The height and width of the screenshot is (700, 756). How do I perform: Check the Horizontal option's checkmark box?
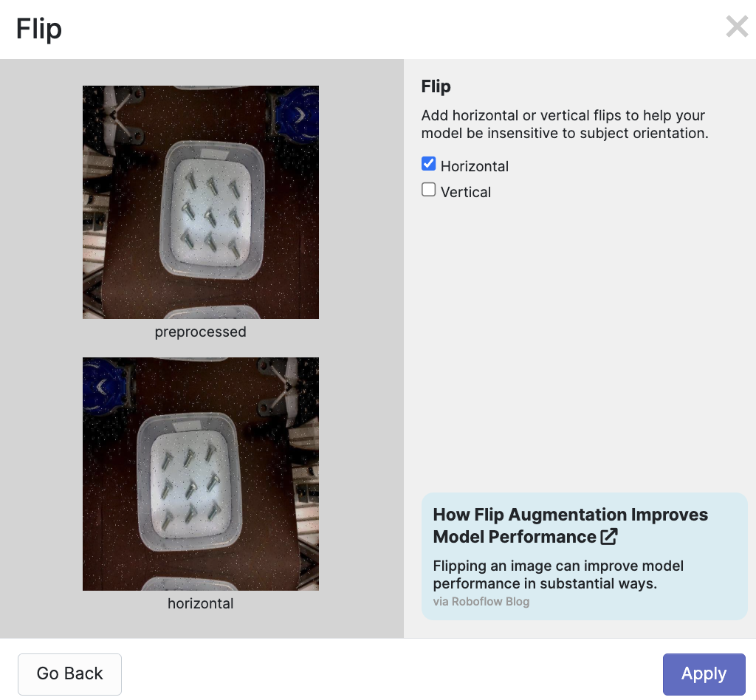pyautogui.click(x=428, y=163)
